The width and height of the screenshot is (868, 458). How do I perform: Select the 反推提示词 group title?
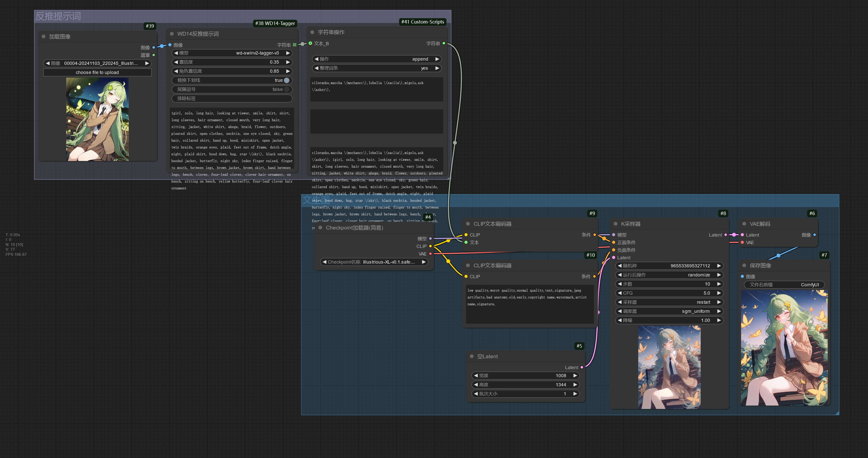click(x=58, y=16)
